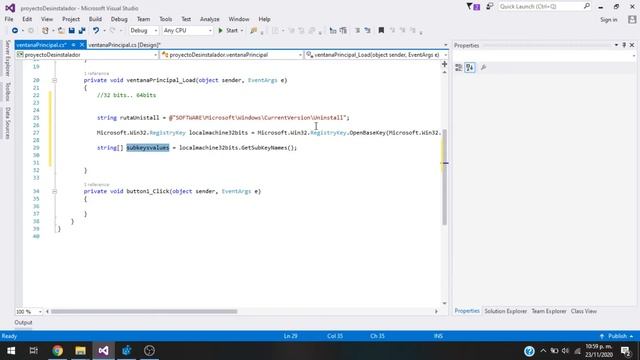Image resolution: width=640 pixels, height=360 pixels.
Task: Click the horizontal scrollbar thumb in editor
Action: 144,311
